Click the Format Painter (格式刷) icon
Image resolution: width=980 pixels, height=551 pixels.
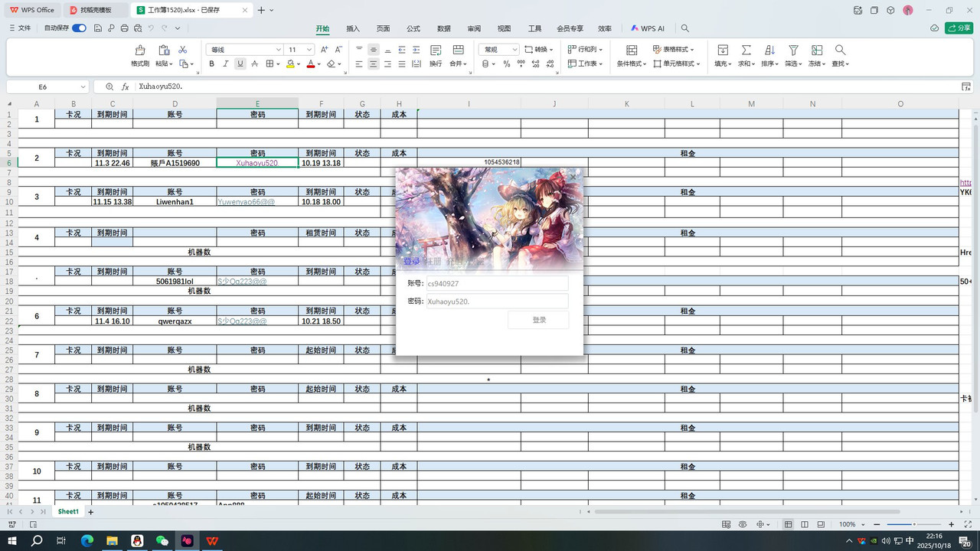point(140,51)
